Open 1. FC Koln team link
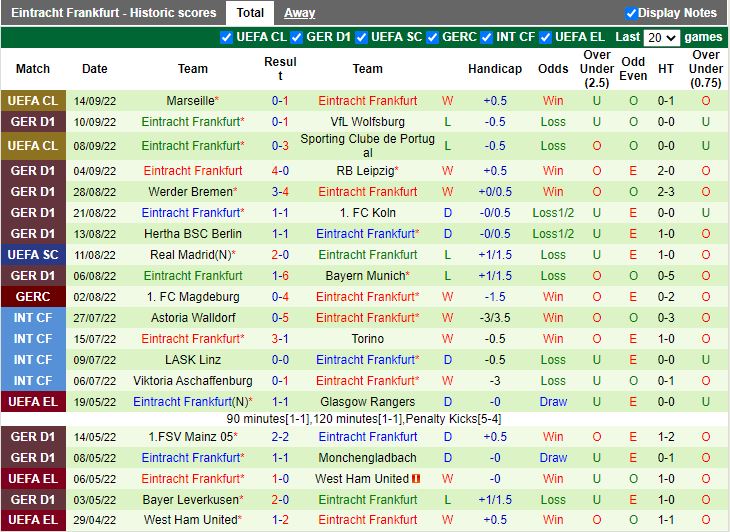Screen dimensions: 730x532 (367, 213)
